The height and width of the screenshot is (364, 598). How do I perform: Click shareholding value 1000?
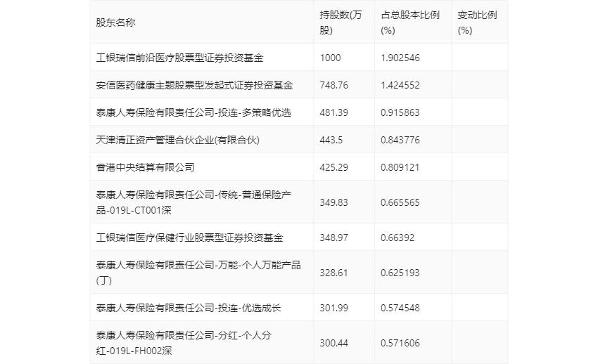click(x=330, y=58)
